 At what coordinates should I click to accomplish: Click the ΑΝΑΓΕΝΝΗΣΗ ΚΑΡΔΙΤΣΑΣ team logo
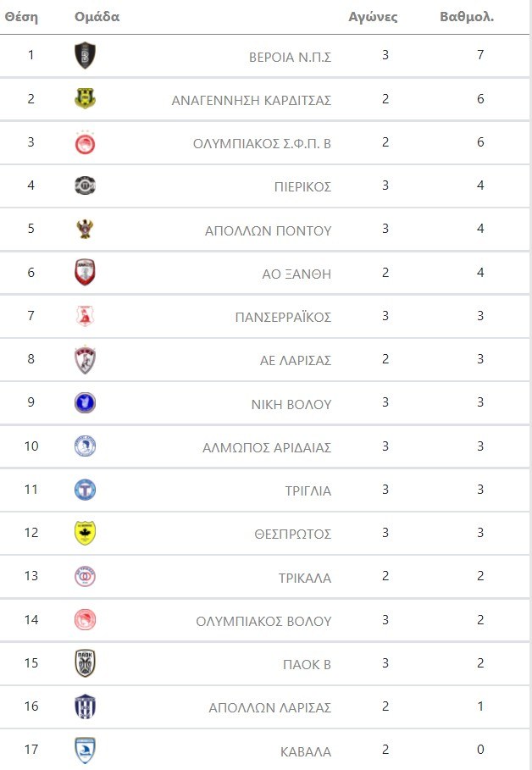85,99
